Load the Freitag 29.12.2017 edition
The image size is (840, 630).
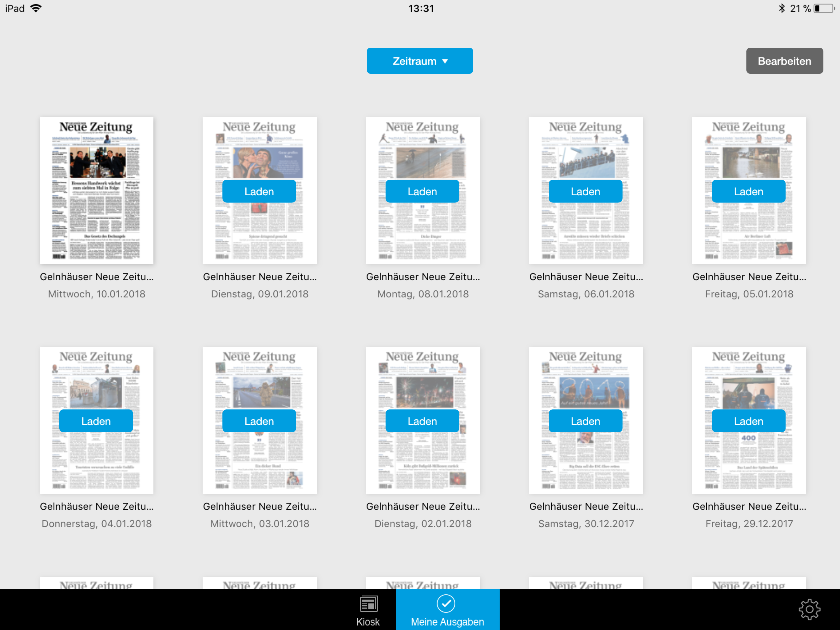point(748,421)
